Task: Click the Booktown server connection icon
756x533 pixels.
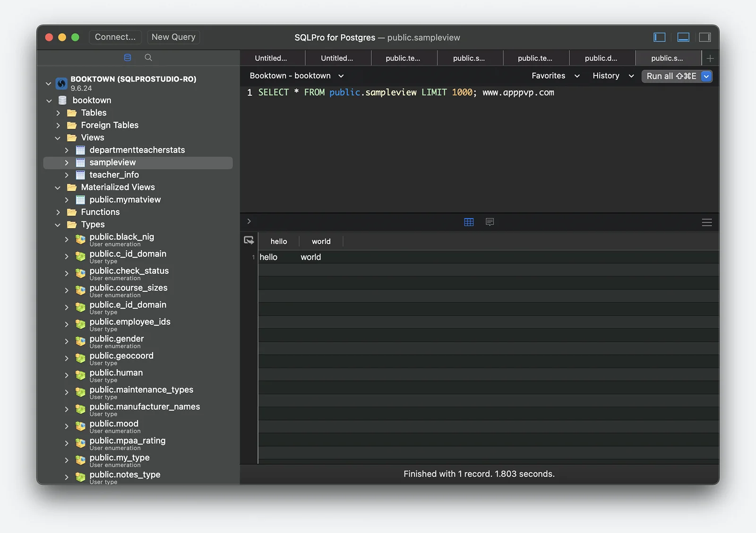Action: [x=61, y=84]
